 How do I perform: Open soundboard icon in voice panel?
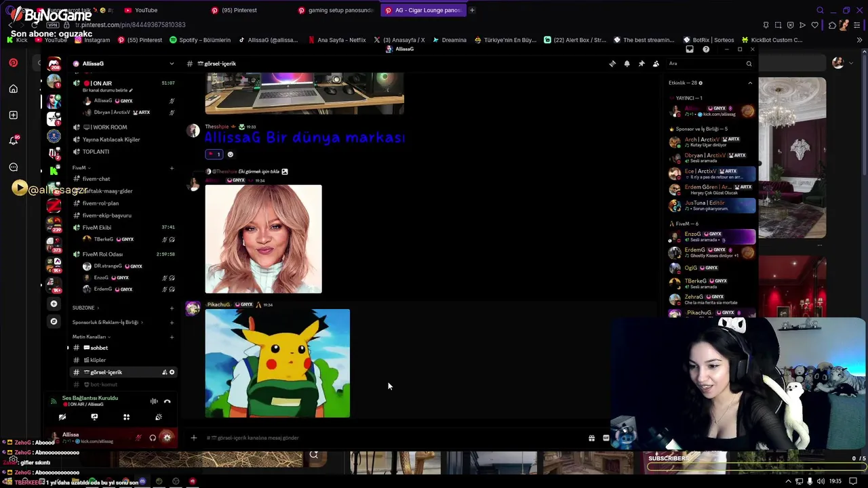pos(159,418)
